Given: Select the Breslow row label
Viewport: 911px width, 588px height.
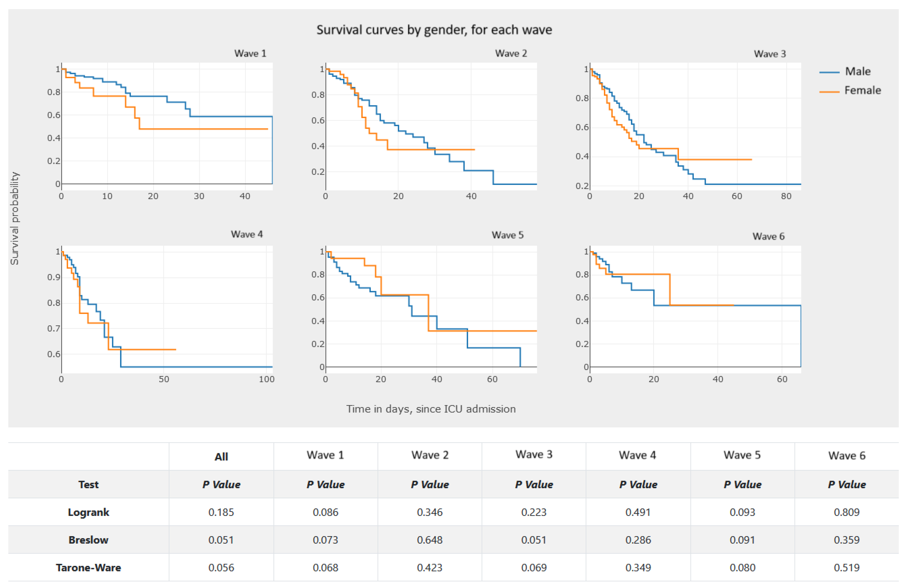Looking at the screenshot, I should 89,539.
